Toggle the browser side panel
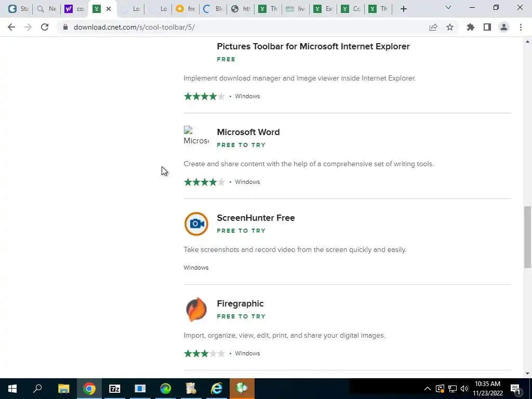 tap(487, 27)
